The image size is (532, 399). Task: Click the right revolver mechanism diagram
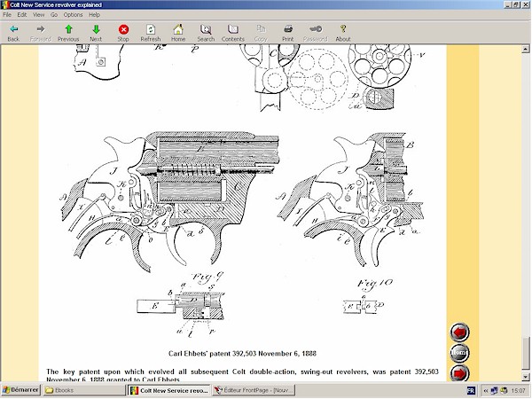350,199
